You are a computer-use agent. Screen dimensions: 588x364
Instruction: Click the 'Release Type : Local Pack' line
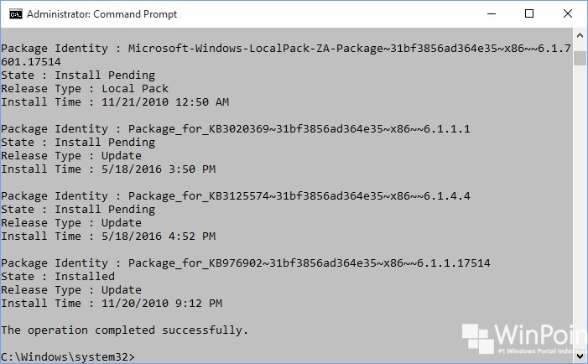point(85,88)
